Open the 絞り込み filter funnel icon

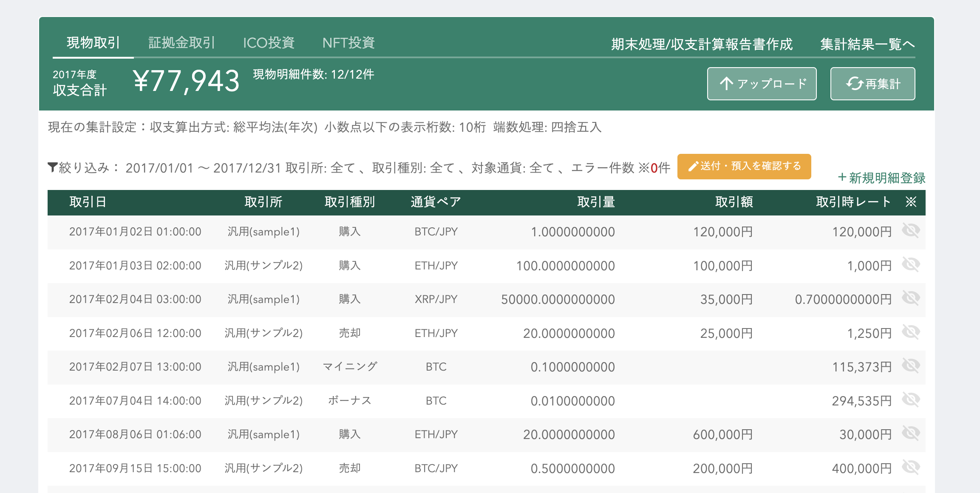click(52, 167)
